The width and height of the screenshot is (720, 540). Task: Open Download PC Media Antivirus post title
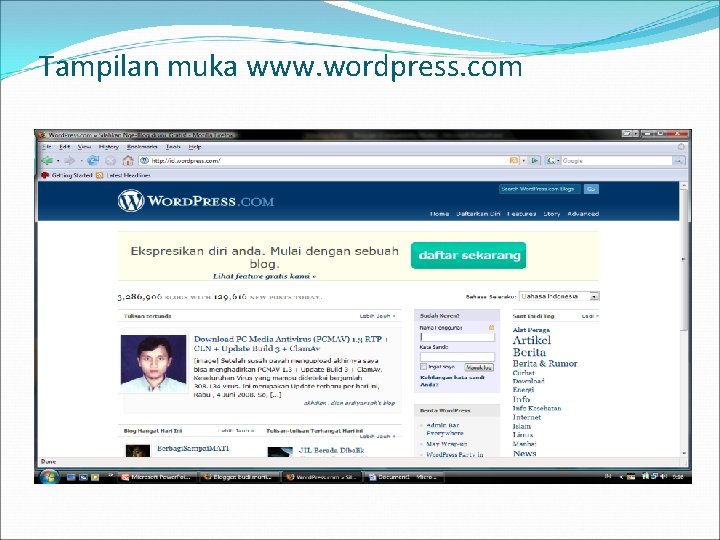pyautogui.click(x=291, y=343)
